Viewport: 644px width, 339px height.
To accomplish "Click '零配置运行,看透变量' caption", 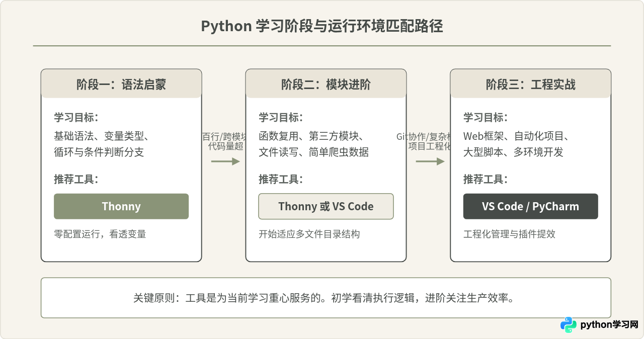I will pos(100,234).
